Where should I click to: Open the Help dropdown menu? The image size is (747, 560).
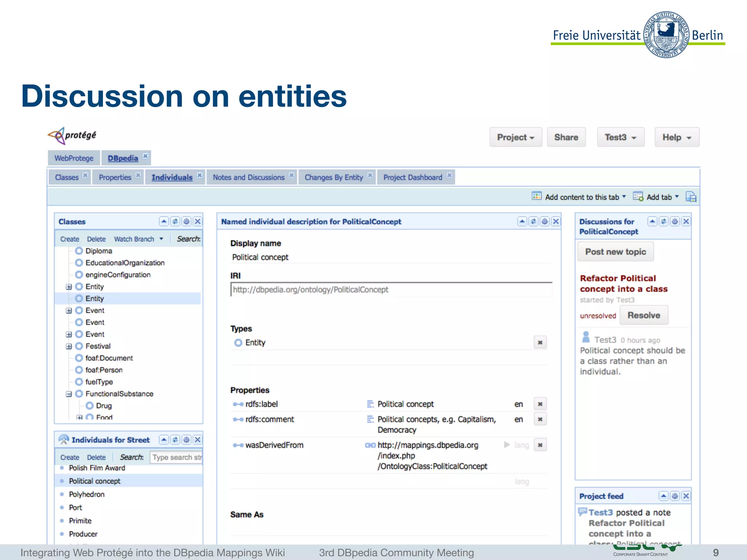click(677, 137)
